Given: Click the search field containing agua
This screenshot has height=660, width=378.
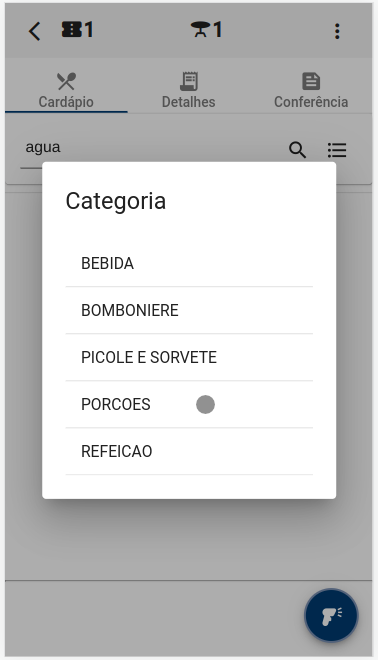Looking at the screenshot, I should (x=149, y=148).
